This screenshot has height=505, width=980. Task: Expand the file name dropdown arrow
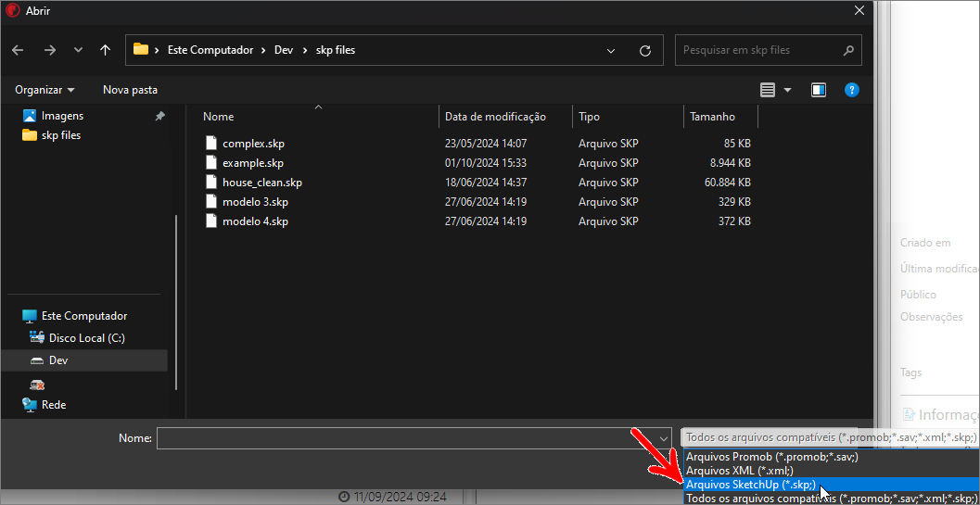coord(665,439)
